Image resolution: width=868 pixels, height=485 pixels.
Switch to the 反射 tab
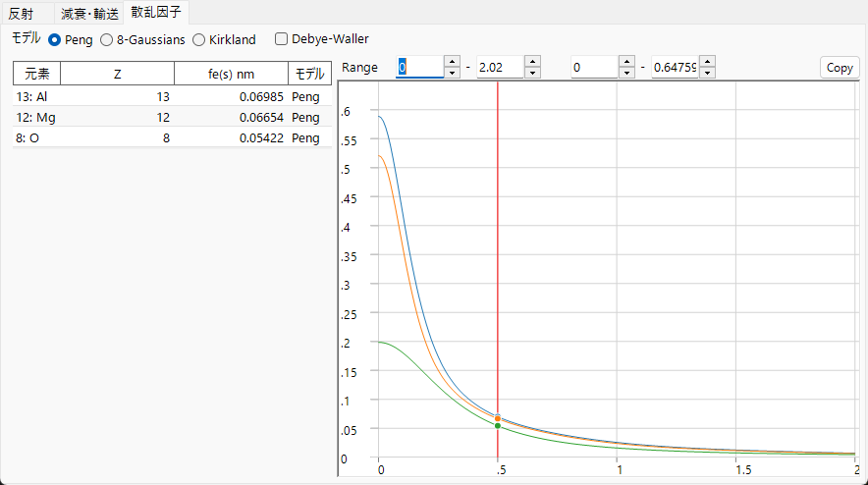coord(21,14)
